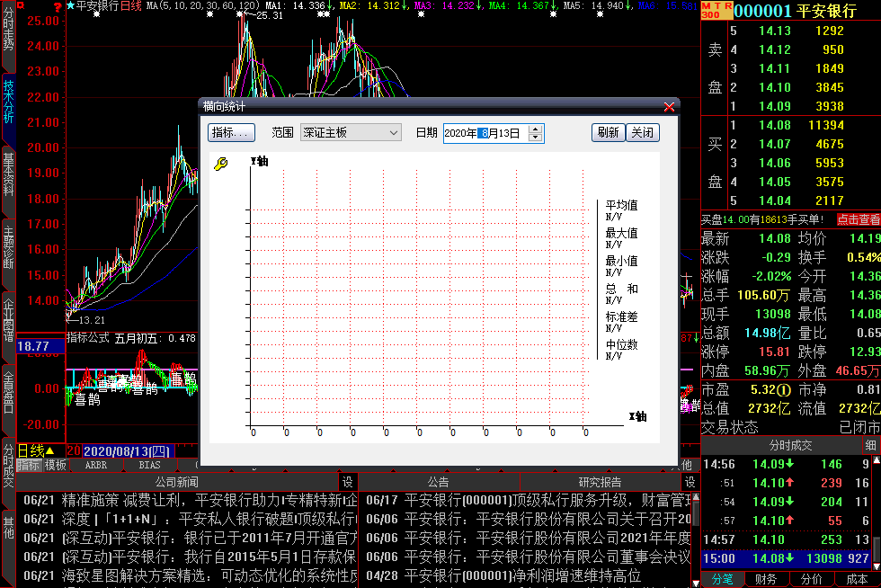
Task: Open the 指标... indicator button in dialog
Action: pos(232,133)
